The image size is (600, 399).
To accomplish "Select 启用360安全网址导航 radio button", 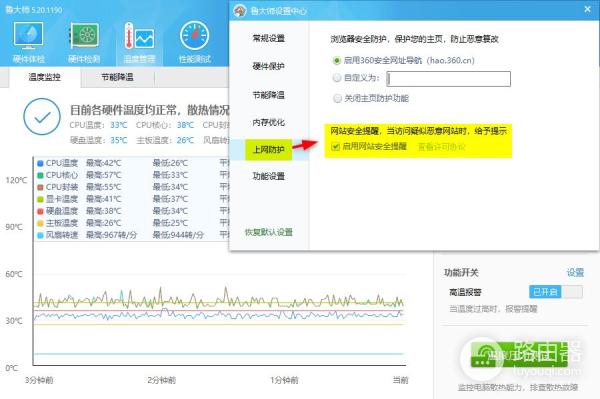I will coord(337,60).
